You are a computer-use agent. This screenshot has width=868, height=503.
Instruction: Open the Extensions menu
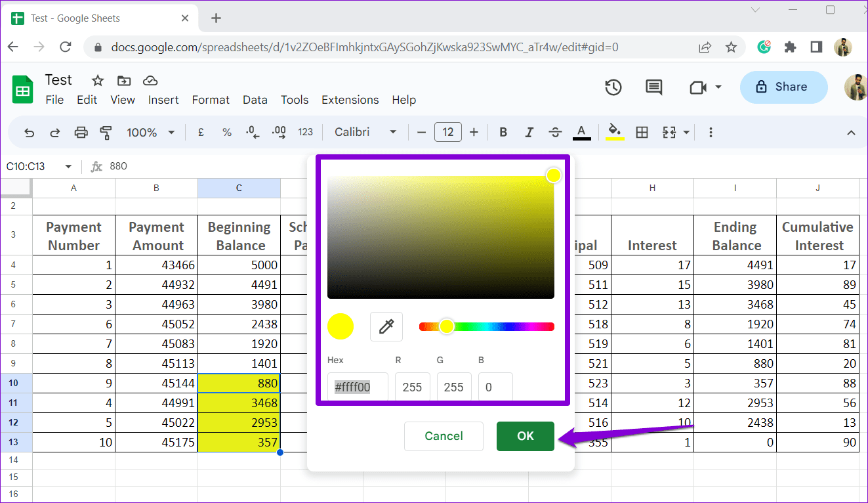pyautogui.click(x=350, y=100)
